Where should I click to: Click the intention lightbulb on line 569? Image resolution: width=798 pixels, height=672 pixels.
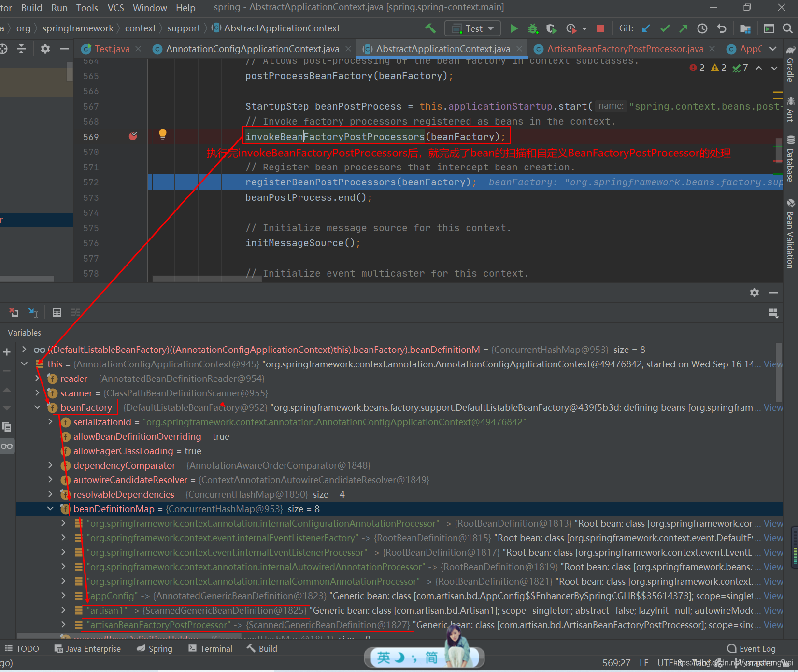(x=163, y=134)
